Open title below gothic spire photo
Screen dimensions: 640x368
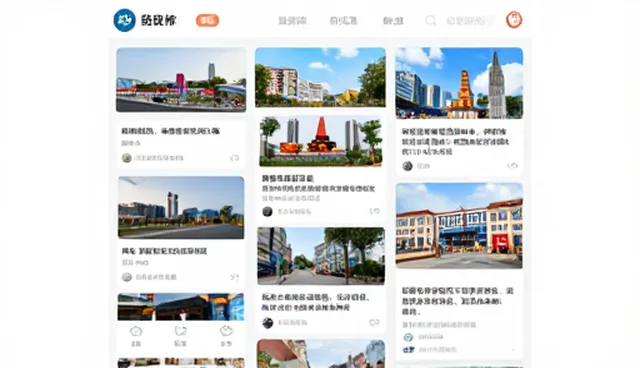[x=455, y=142]
